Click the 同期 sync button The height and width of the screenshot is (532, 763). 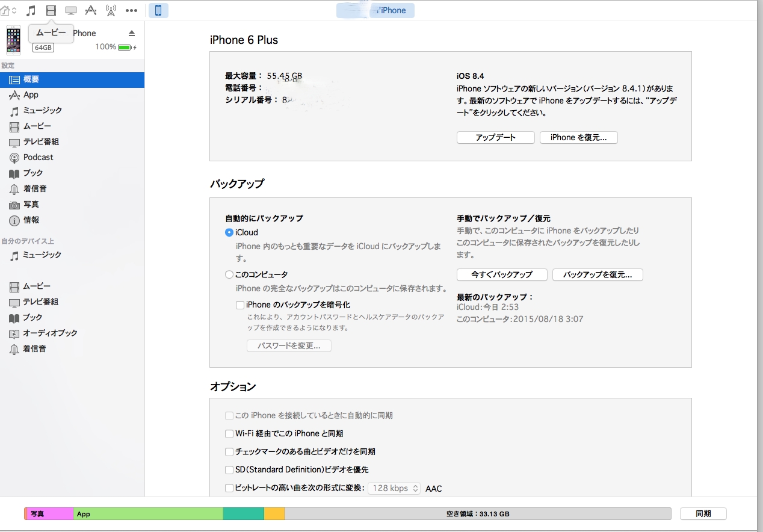click(x=703, y=513)
